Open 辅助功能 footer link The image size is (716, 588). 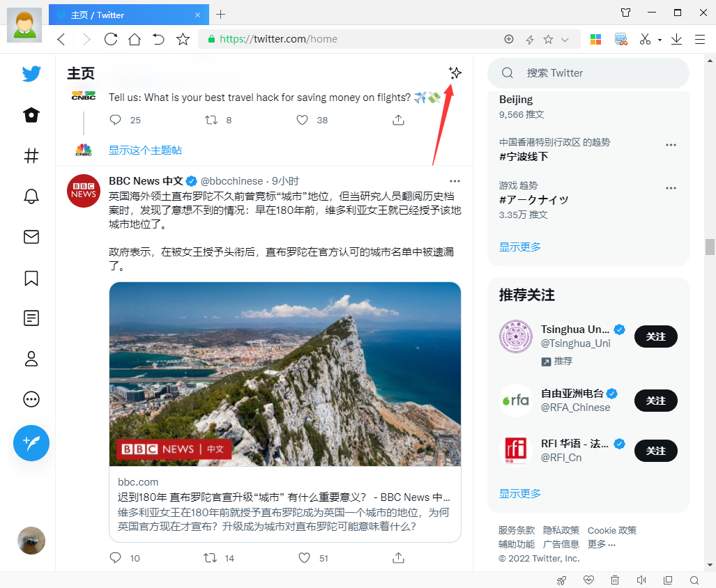(x=517, y=544)
